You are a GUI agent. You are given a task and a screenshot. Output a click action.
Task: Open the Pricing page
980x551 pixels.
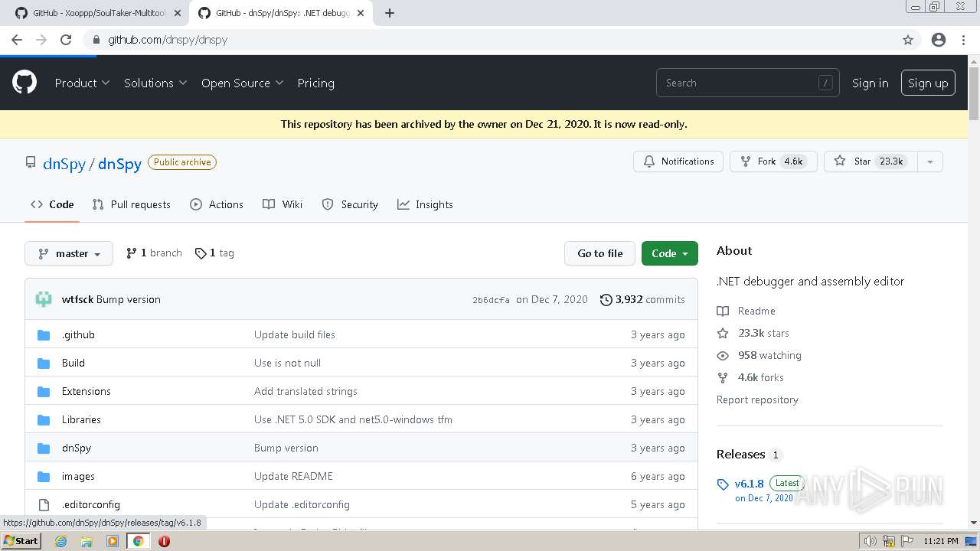point(315,83)
